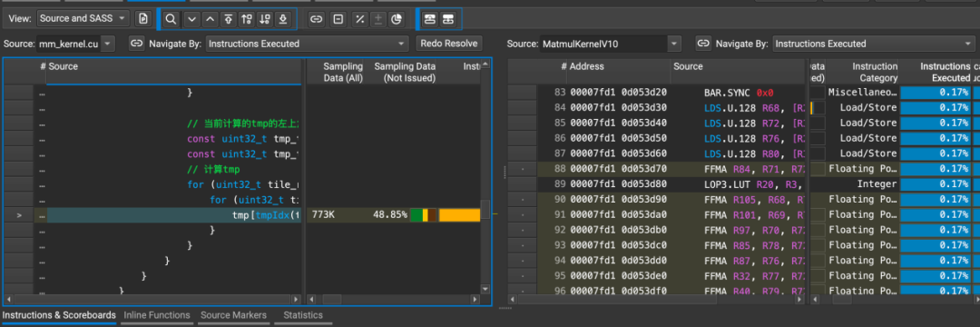Image resolution: width=980 pixels, height=327 pixels.
Task: Click the greyed plus-minus toolbar icon
Action: (x=377, y=19)
